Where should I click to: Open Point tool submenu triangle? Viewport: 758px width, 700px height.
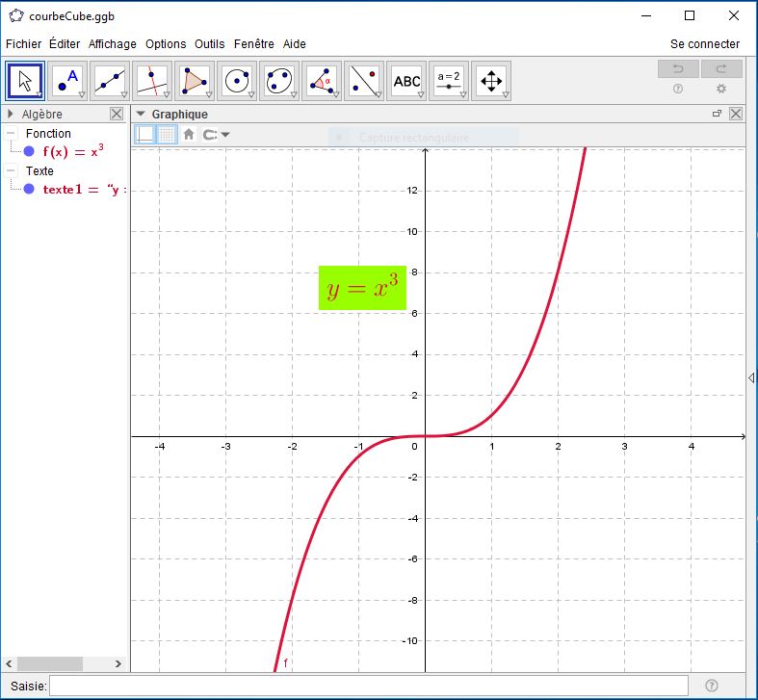pos(82,94)
